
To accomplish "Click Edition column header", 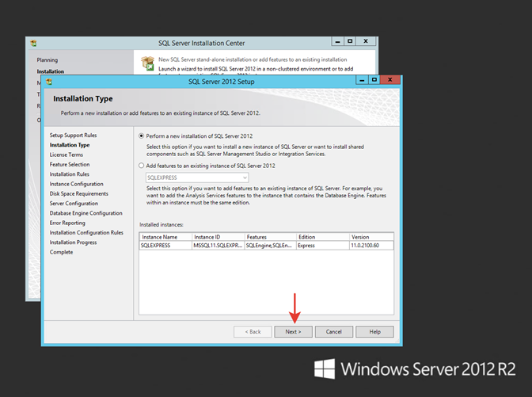I will (x=323, y=237).
